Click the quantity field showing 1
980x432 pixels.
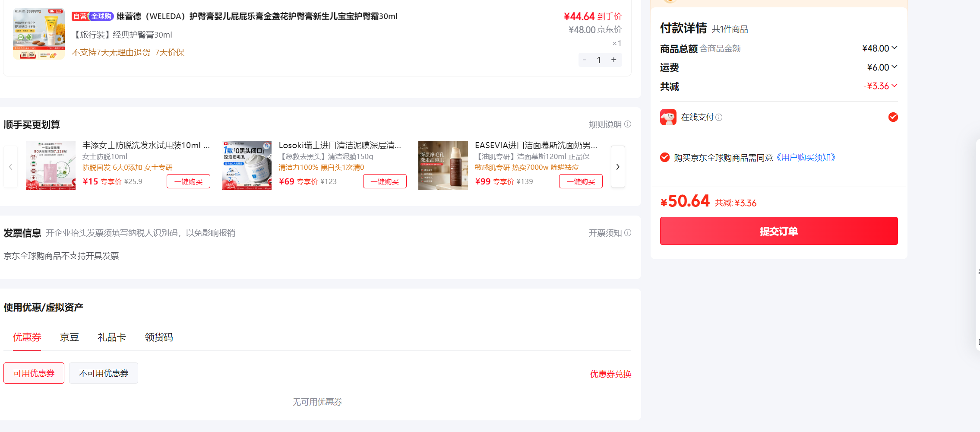pyautogui.click(x=599, y=60)
